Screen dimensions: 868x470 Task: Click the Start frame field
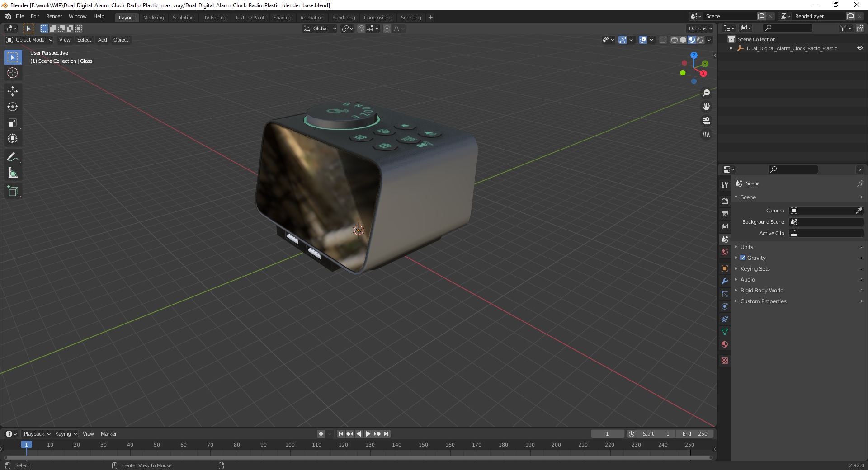pyautogui.click(x=656, y=434)
